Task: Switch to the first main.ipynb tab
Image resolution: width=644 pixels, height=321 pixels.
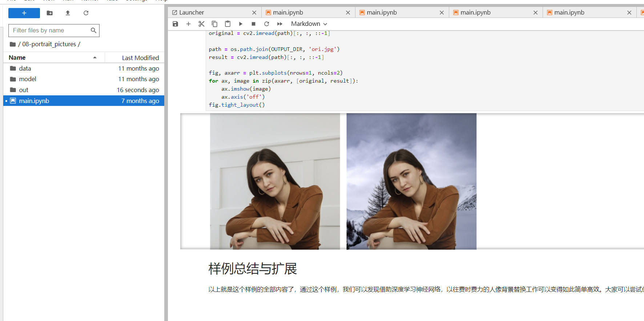Action: [308, 13]
